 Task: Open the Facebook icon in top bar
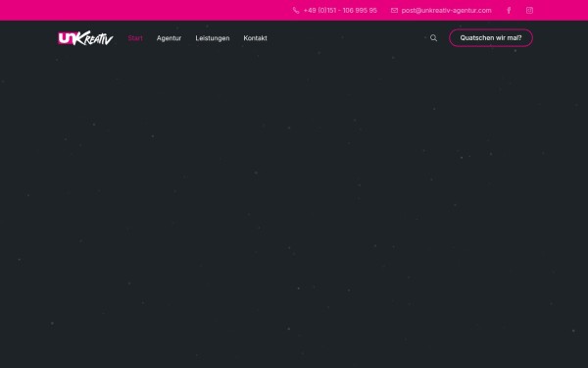pos(509,11)
